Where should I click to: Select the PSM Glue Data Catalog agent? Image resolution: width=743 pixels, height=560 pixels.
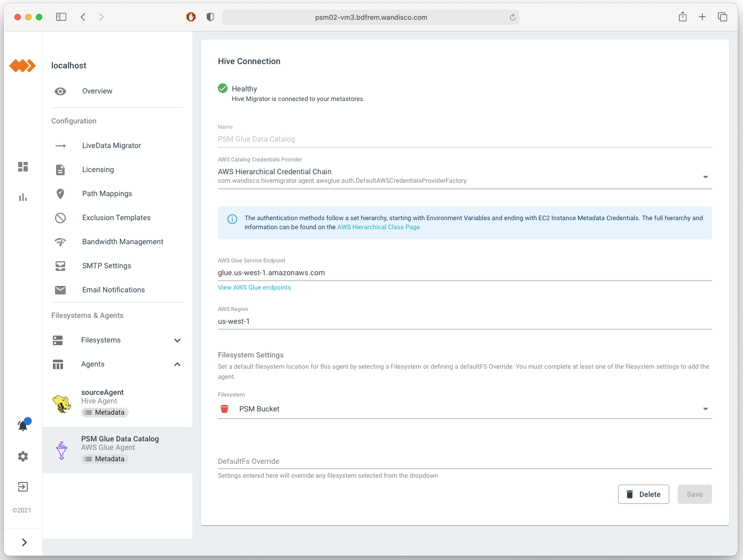pyautogui.click(x=118, y=450)
